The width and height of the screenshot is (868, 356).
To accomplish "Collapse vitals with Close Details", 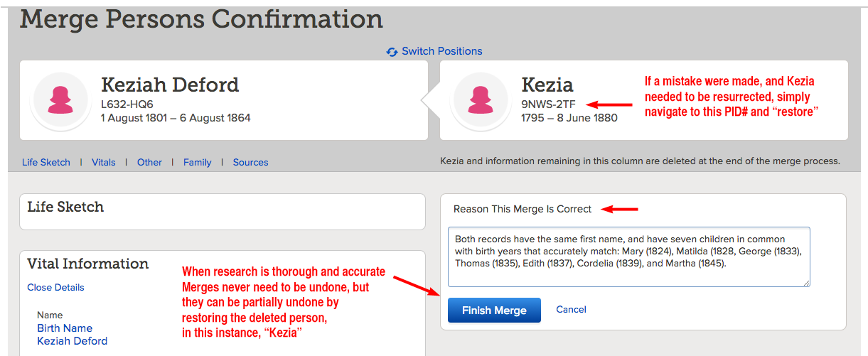I will coord(55,287).
